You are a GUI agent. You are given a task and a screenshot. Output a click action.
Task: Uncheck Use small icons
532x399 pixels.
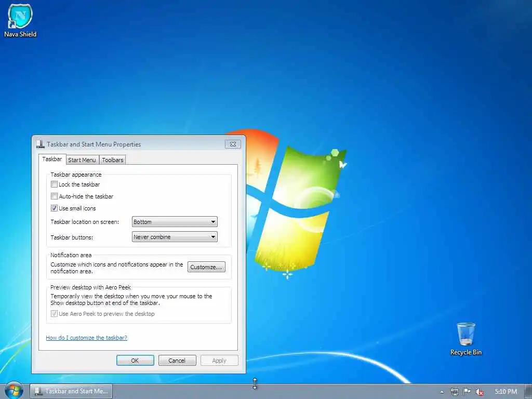(x=54, y=208)
